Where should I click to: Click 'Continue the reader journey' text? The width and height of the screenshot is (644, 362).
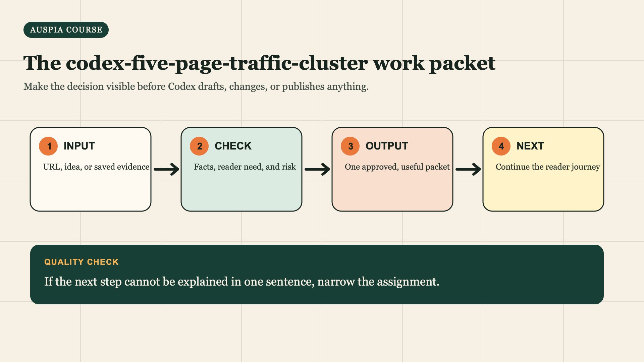[x=548, y=167]
